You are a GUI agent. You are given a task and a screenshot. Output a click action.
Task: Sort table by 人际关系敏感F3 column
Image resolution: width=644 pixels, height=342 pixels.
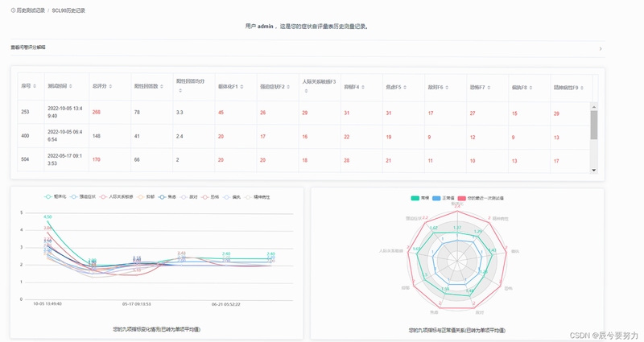306,91
